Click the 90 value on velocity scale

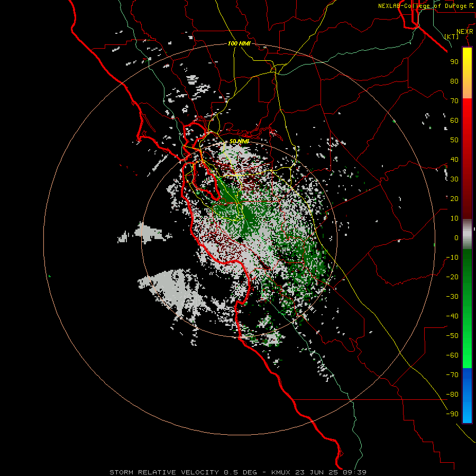point(454,62)
